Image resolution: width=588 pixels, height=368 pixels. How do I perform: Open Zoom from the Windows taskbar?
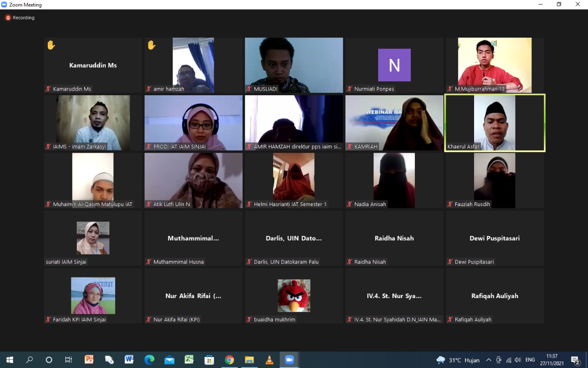click(x=289, y=360)
